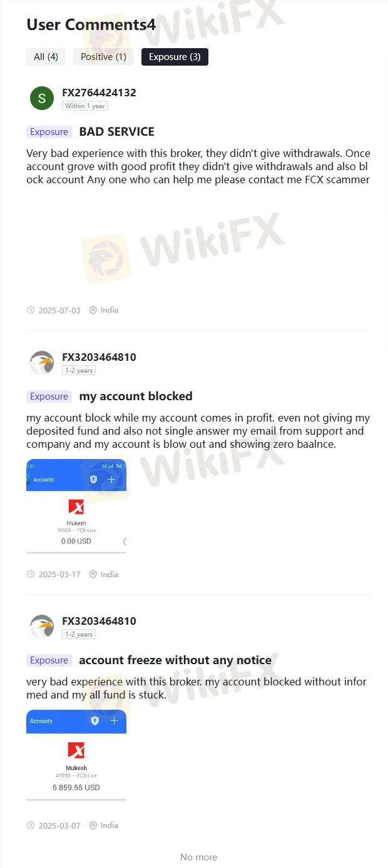The image size is (388, 868).
Task: Open green S avatar of FX2764424132
Action: coord(42,98)
